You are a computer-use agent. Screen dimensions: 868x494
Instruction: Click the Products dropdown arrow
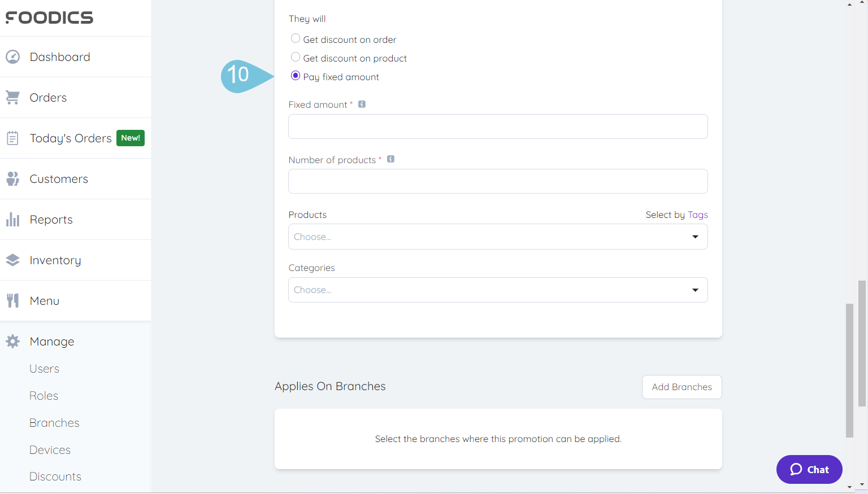[x=695, y=237]
